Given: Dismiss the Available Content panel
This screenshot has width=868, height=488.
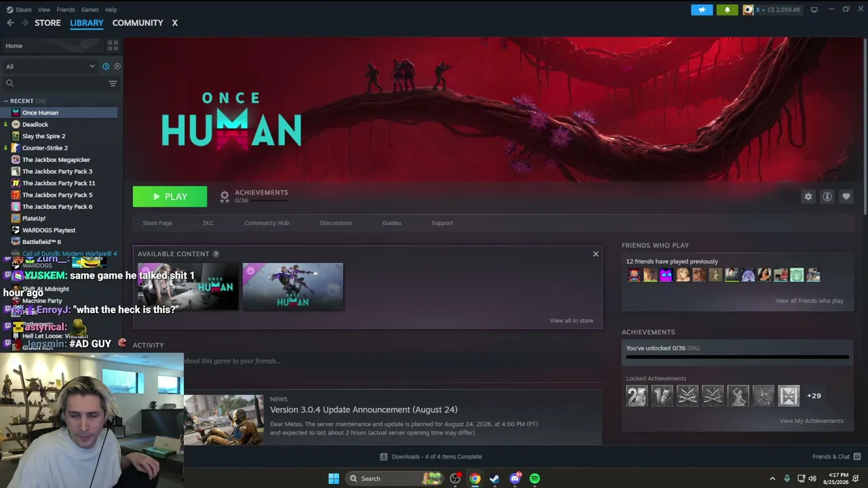Looking at the screenshot, I should pos(595,254).
